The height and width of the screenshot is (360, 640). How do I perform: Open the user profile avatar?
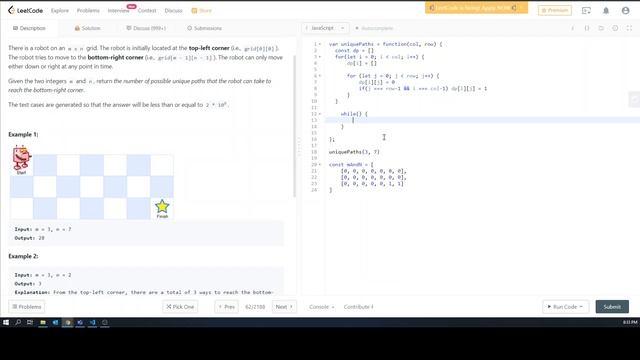[x=625, y=11]
